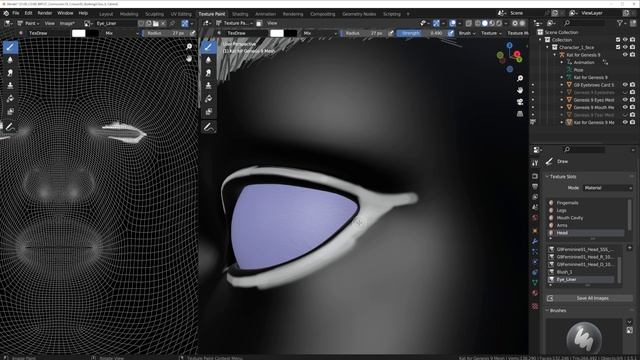Select the Mask tool in image editor
The height and width of the screenshot is (360, 640).
tap(10, 111)
